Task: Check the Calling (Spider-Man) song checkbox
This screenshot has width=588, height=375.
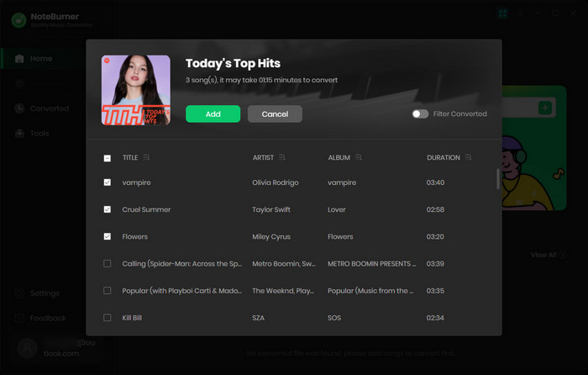Action: tap(108, 263)
